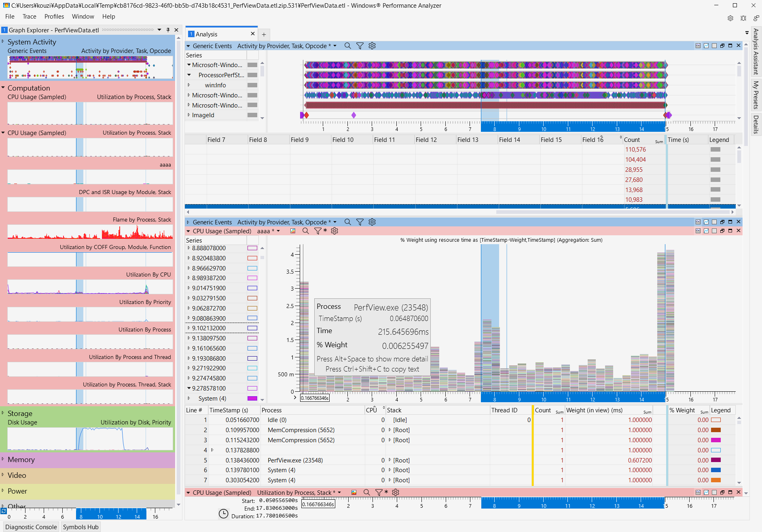This screenshot has height=532, width=762.
Task: Open the view editor gear for Generic Events
Action: pyautogui.click(x=372, y=46)
